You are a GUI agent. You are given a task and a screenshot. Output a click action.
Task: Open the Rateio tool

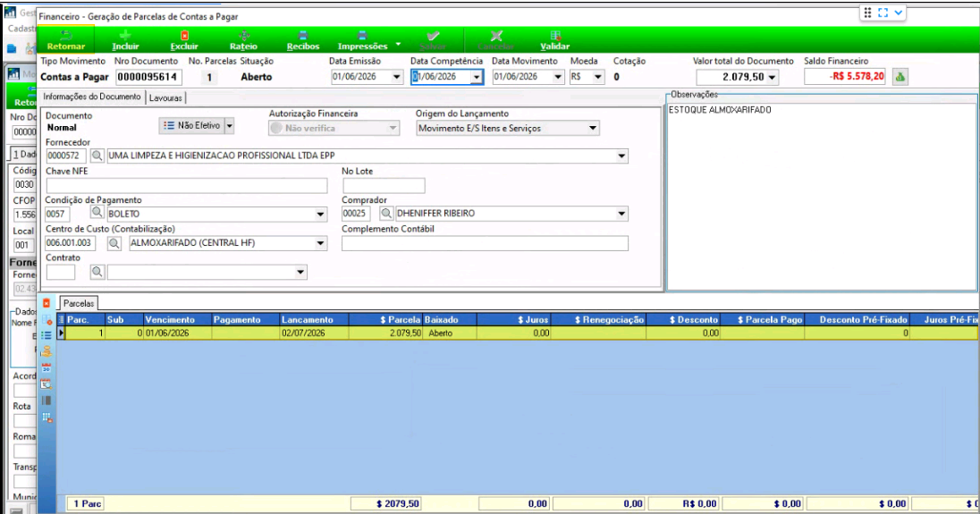tap(244, 40)
